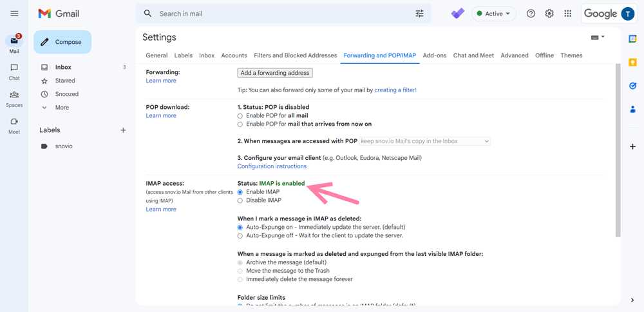Create new label with plus icon
Screen dimensions: 644x312
[123, 130]
